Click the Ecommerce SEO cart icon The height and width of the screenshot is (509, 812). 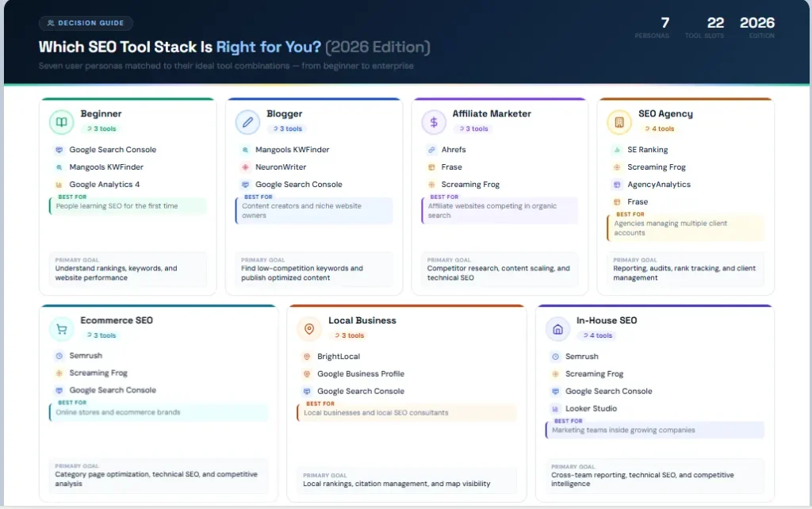click(x=61, y=329)
